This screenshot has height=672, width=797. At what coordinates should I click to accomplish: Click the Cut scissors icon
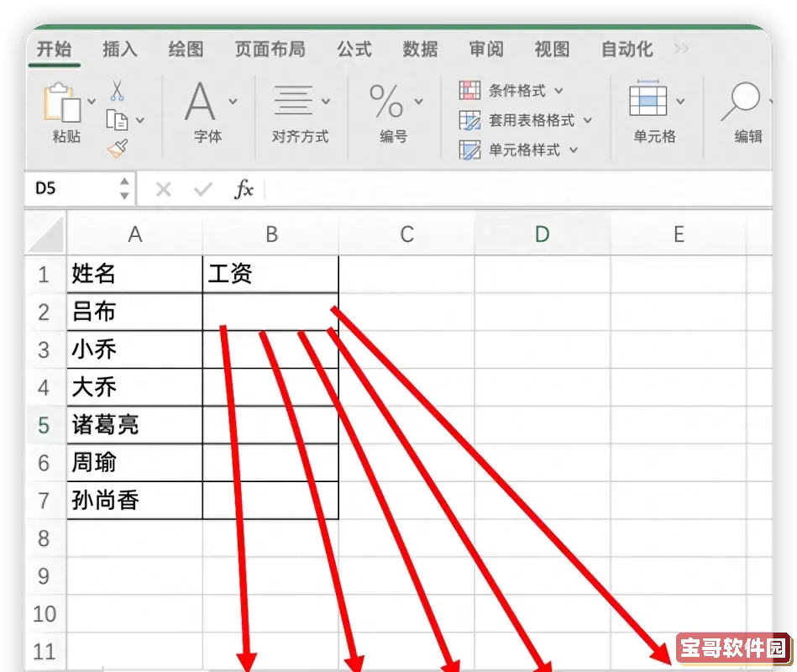point(117,91)
